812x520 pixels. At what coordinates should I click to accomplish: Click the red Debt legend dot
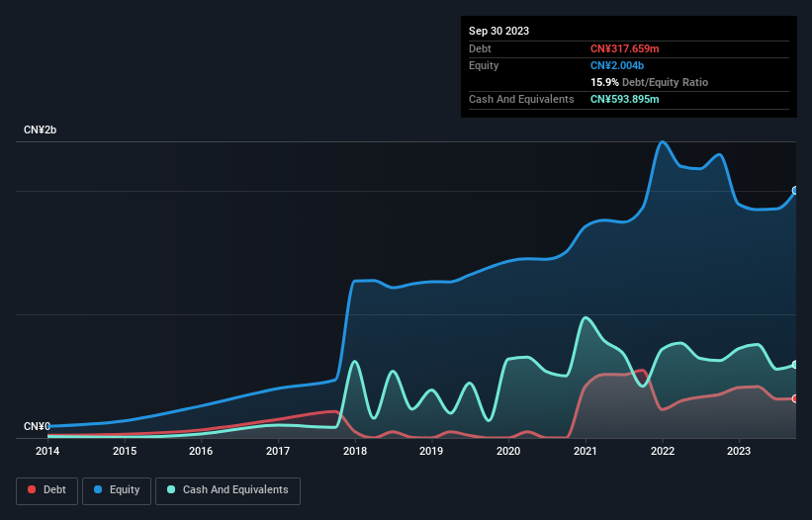click(x=32, y=489)
